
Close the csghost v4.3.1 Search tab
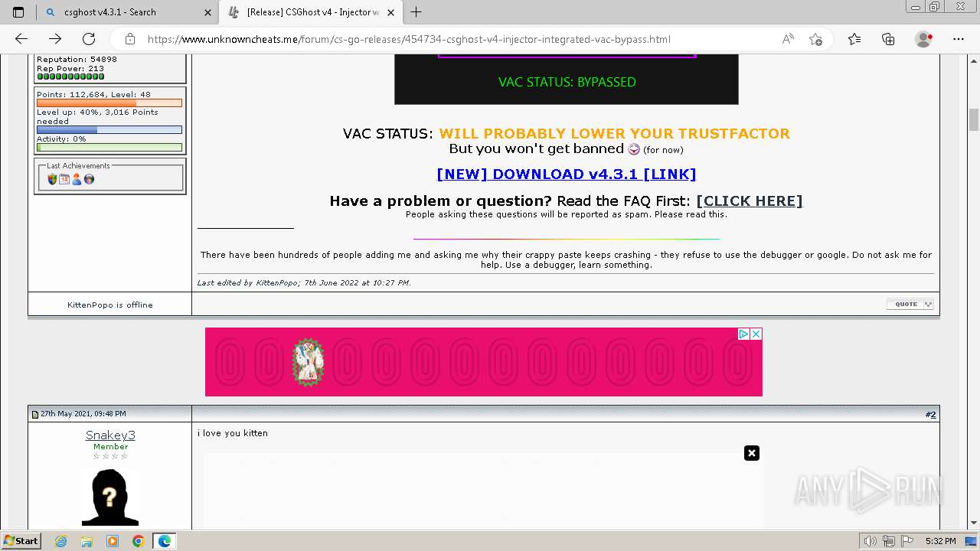pyautogui.click(x=207, y=12)
